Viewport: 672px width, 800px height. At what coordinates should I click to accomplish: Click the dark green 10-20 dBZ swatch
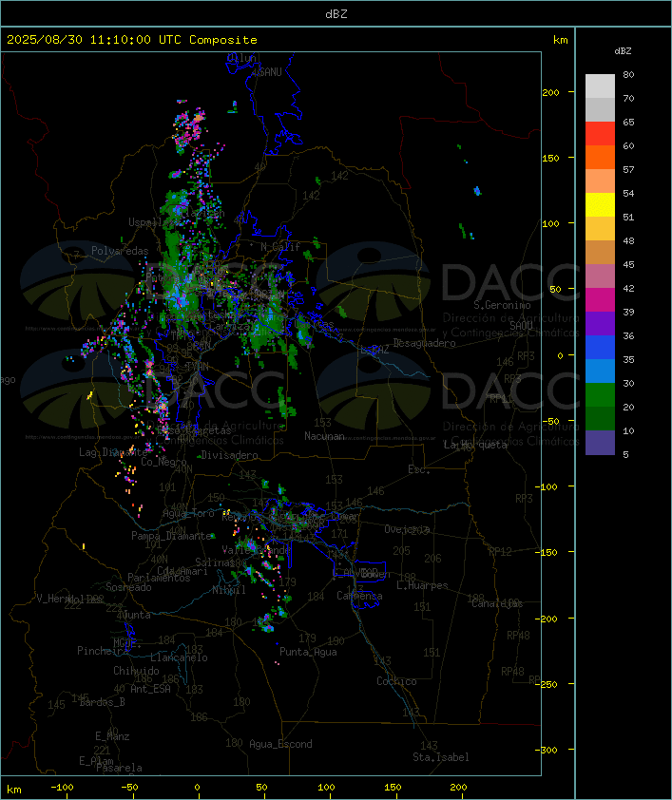tap(600, 418)
